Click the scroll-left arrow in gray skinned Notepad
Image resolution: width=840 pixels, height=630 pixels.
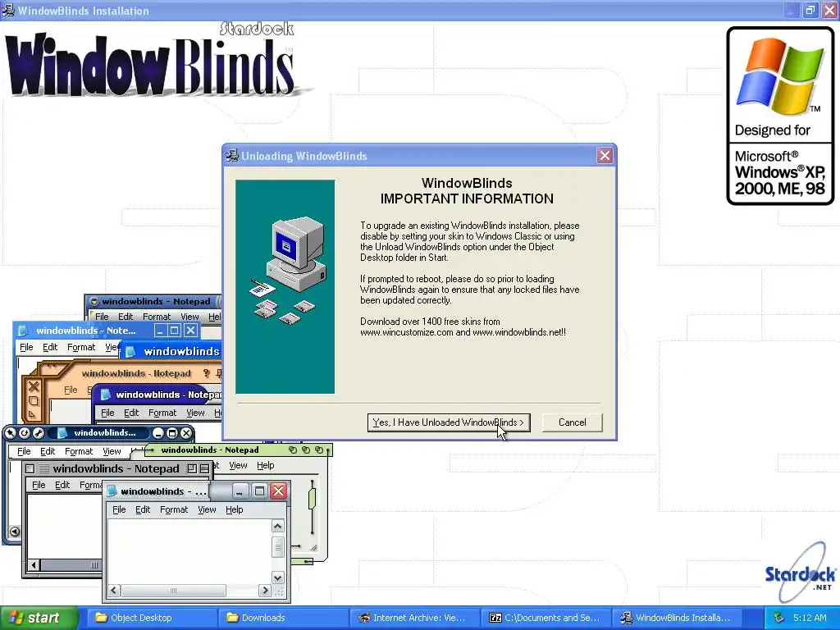click(x=34, y=564)
